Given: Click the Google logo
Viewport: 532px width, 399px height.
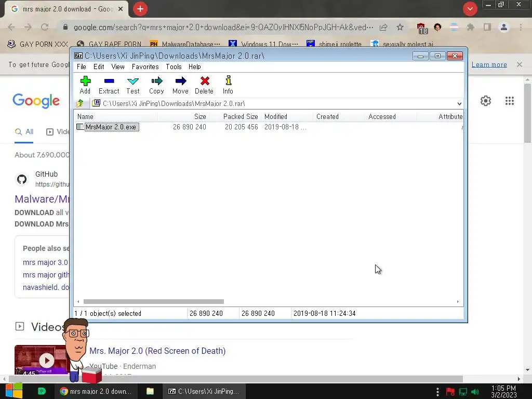Looking at the screenshot, I should (x=36, y=101).
